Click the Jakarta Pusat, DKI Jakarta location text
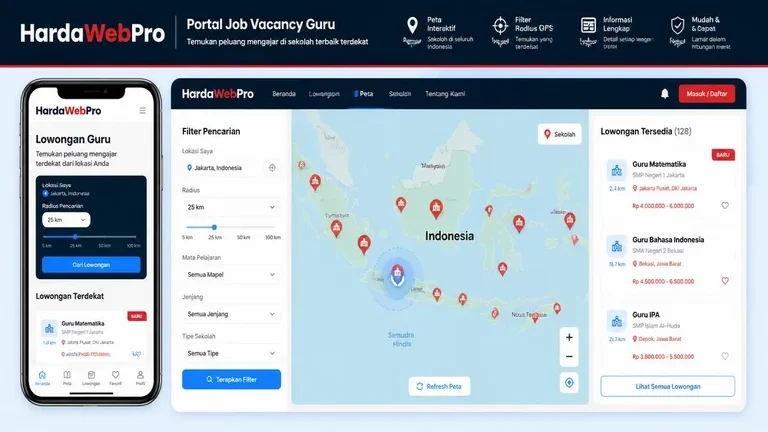 [668, 188]
